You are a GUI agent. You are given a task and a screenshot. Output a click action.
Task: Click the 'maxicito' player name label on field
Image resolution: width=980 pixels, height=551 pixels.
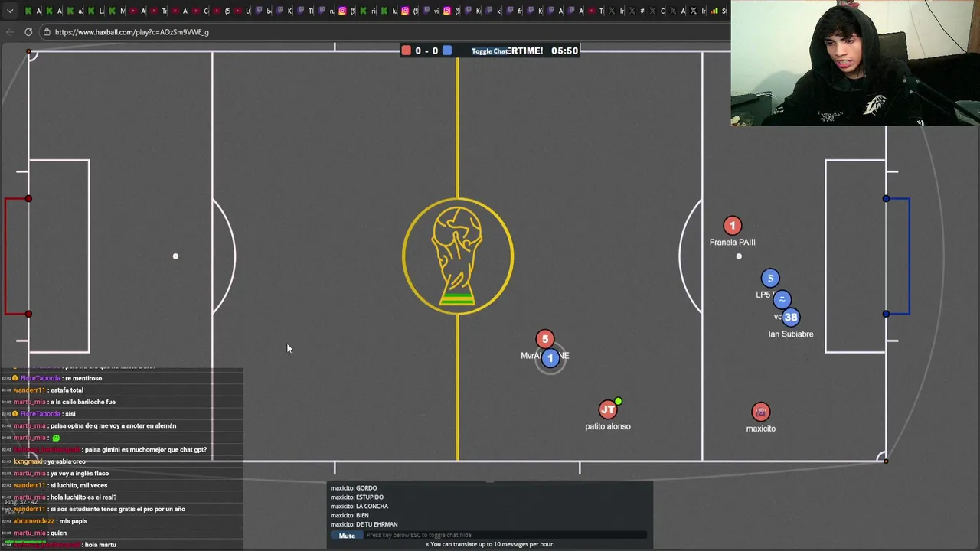[761, 429]
